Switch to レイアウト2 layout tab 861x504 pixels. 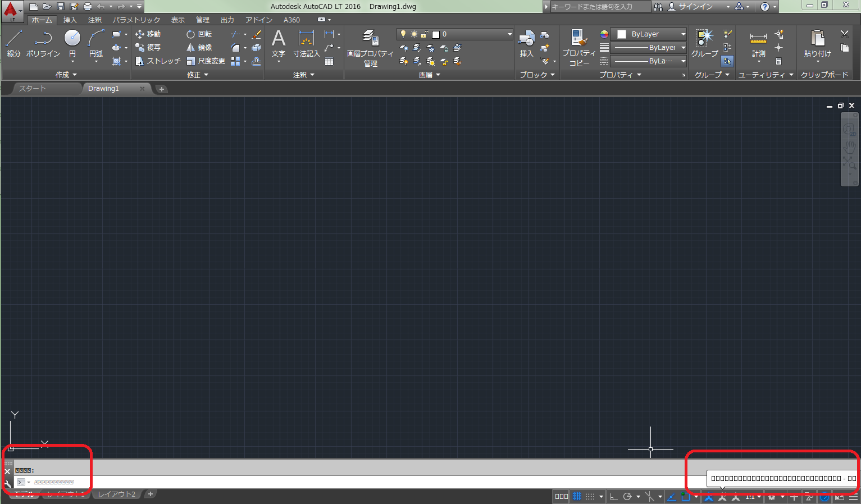click(117, 494)
